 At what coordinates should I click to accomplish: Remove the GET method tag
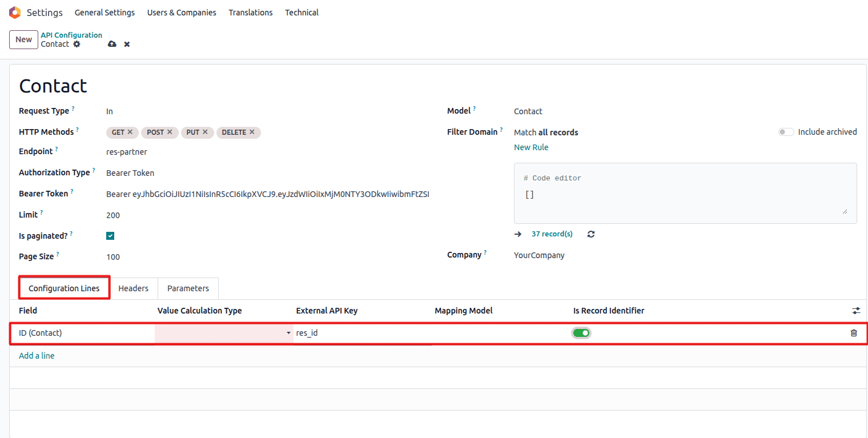[x=130, y=132]
